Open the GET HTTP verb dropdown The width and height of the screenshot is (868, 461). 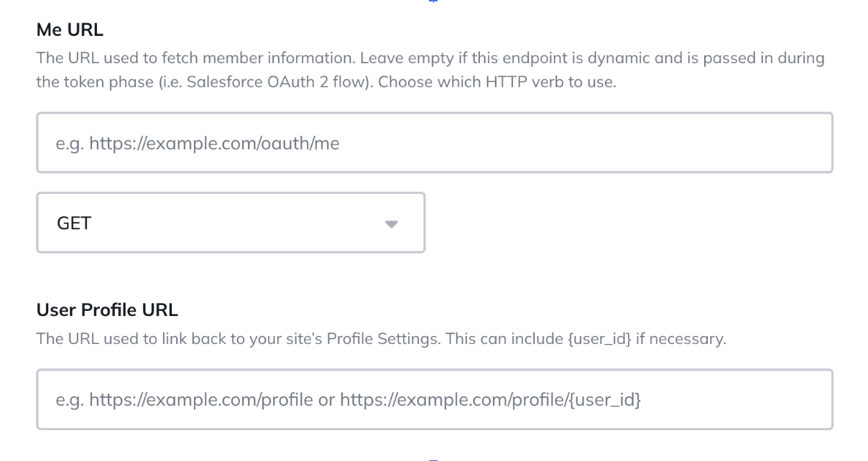230,223
